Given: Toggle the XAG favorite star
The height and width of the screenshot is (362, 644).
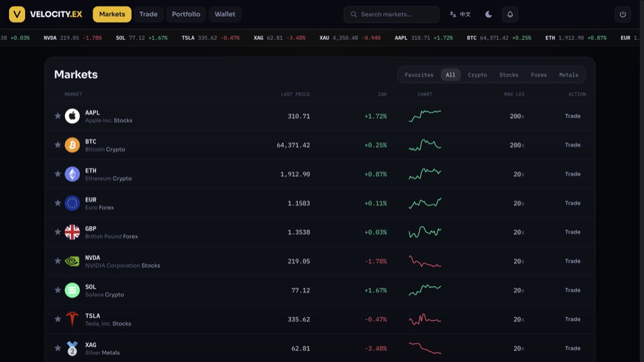Looking at the screenshot, I should pyautogui.click(x=57, y=348).
